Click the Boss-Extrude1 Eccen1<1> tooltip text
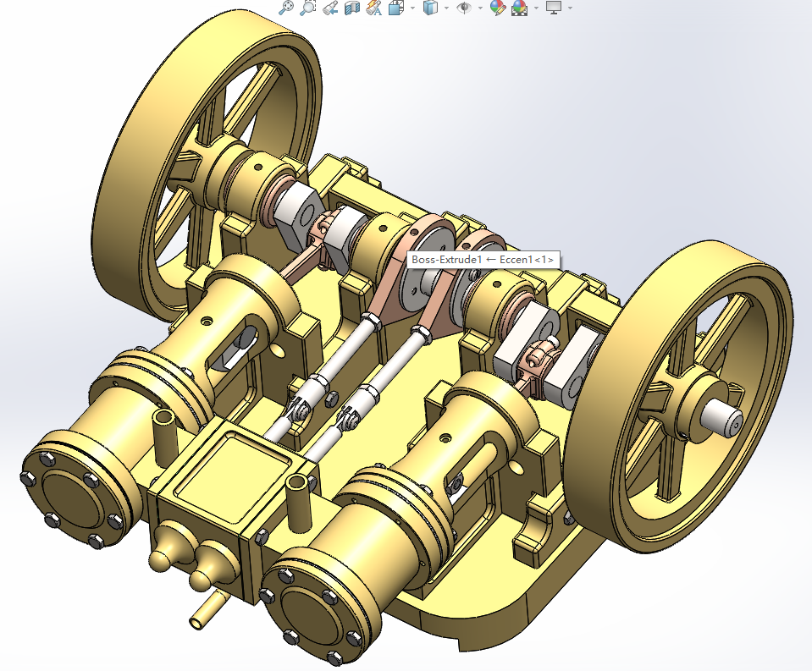This screenshot has height=671, width=812. [x=483, y=260]
